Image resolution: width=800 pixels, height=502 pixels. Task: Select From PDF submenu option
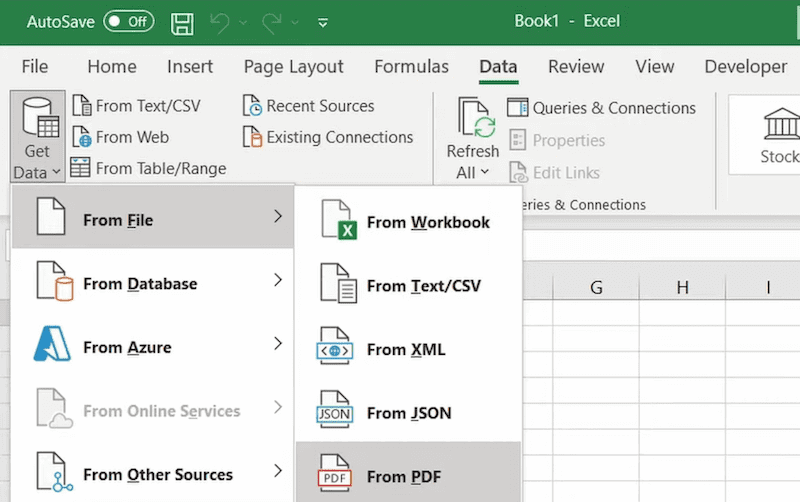click(x=408, y=473)
